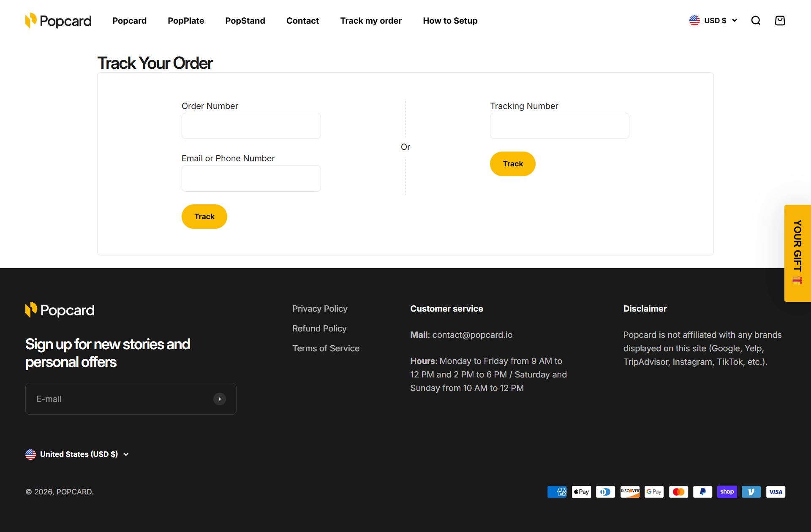Open the shopping cart icon
The width and height of the screenshot is (811, 532).
click(x=780, y=21)
